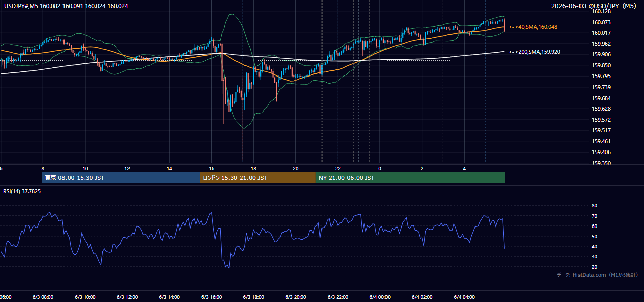The height and width of the screenshot is (302, 644).
Task: Click the 6/4 00:00 date label
Action: tap(380, 297)
